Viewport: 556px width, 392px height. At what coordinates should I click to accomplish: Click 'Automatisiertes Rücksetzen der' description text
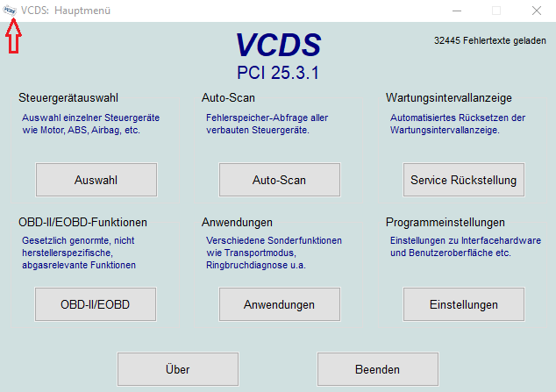click(x=458, y=118)
